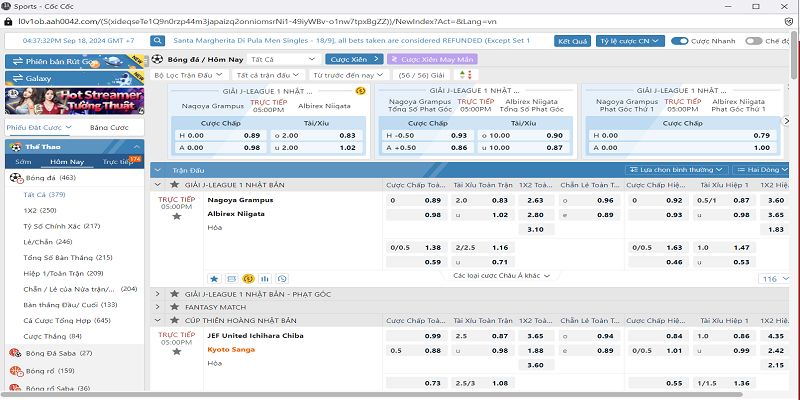Click the Kết Quả results button
This screenshot has height=400, width=800.
[572, 41]
